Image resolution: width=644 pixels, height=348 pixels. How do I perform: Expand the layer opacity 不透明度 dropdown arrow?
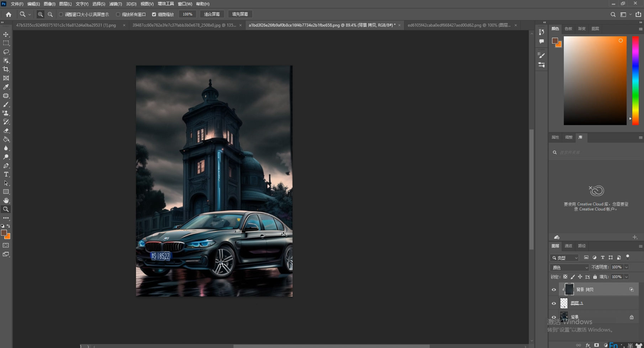pos(626,267)
